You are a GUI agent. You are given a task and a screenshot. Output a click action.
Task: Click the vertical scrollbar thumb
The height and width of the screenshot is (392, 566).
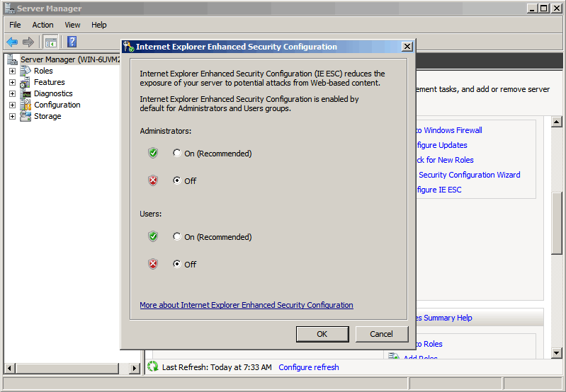click(557, 224)
